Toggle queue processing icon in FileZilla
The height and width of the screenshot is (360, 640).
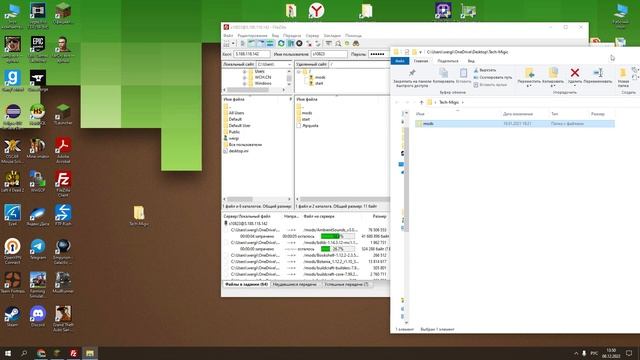point(290,43)
